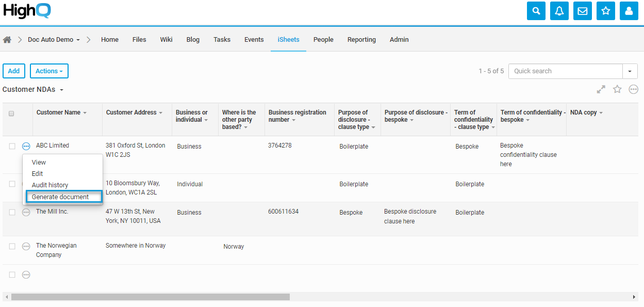The width and height of the screenshot is (644, 307).
Task: Switch to the Reporting tab
Action: click(x=361, y=40)
